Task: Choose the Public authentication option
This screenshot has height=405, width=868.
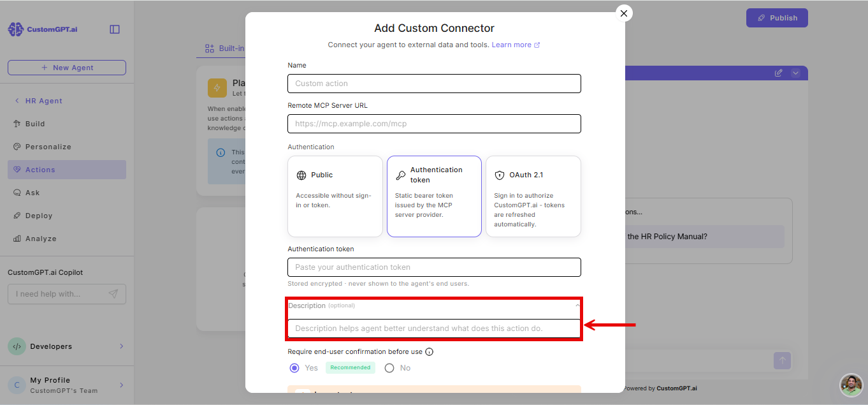Action: coord(335,196)
